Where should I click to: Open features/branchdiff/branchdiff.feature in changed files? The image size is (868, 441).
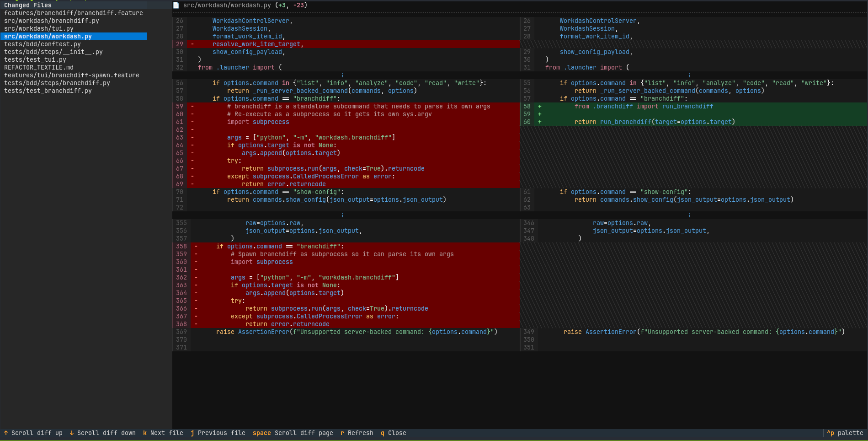coord(74,13)
